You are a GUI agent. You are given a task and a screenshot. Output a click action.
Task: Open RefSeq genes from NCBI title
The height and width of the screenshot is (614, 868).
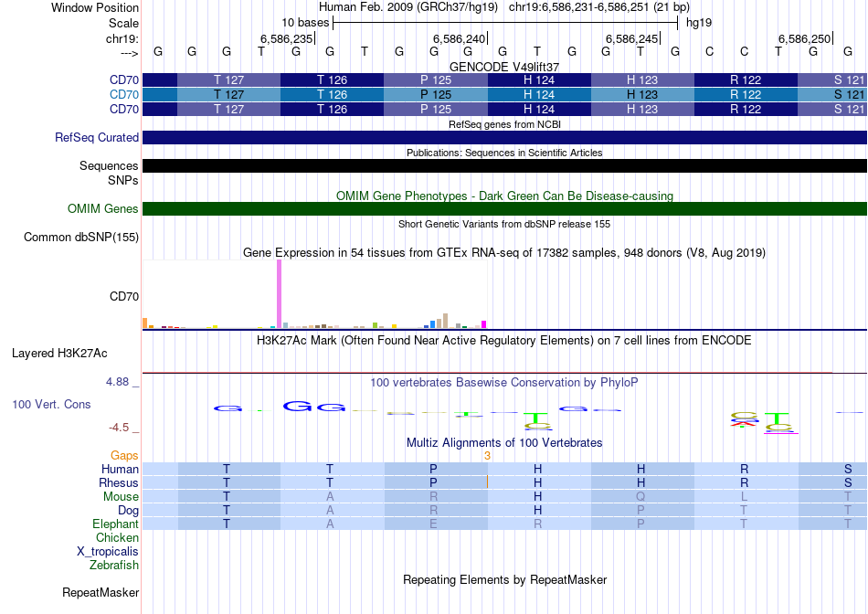pos(504,124)
